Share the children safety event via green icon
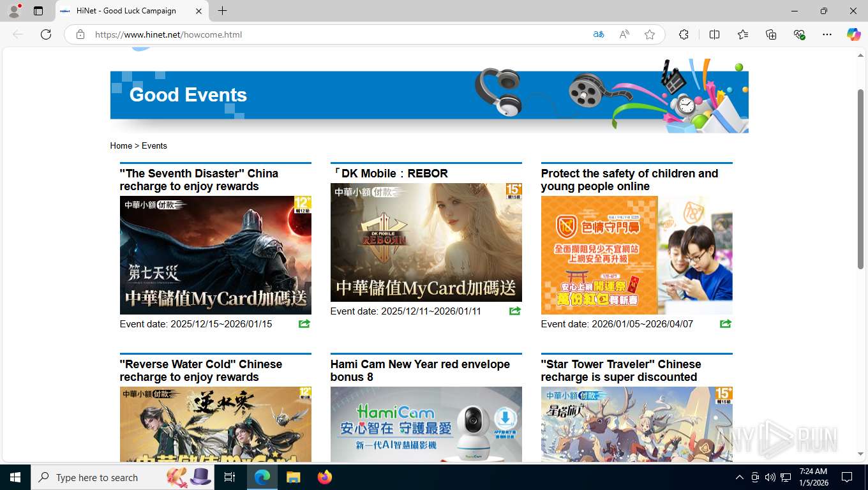 (726, 324)
